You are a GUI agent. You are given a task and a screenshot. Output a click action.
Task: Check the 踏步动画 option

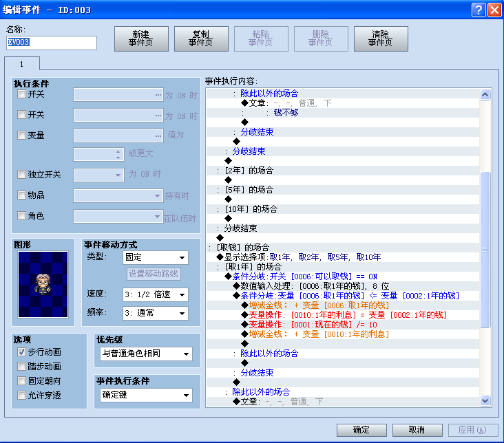(x=21, y=367)
